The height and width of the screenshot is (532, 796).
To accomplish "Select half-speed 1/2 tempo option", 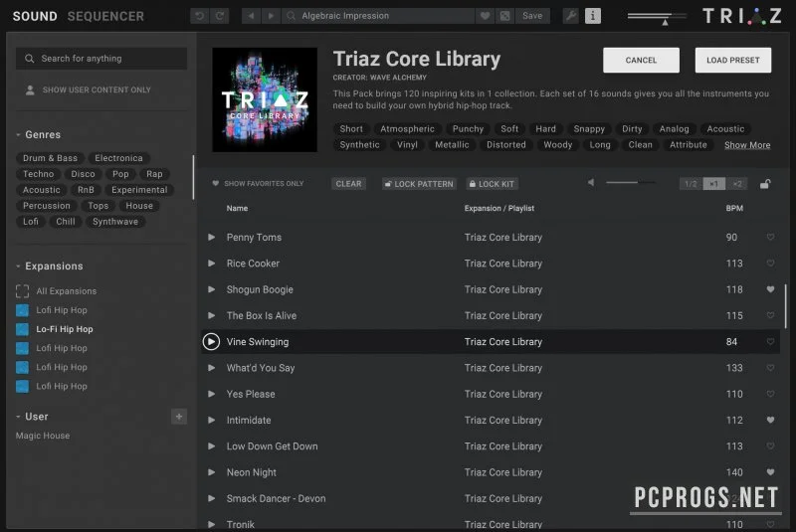I will point(691,184).
